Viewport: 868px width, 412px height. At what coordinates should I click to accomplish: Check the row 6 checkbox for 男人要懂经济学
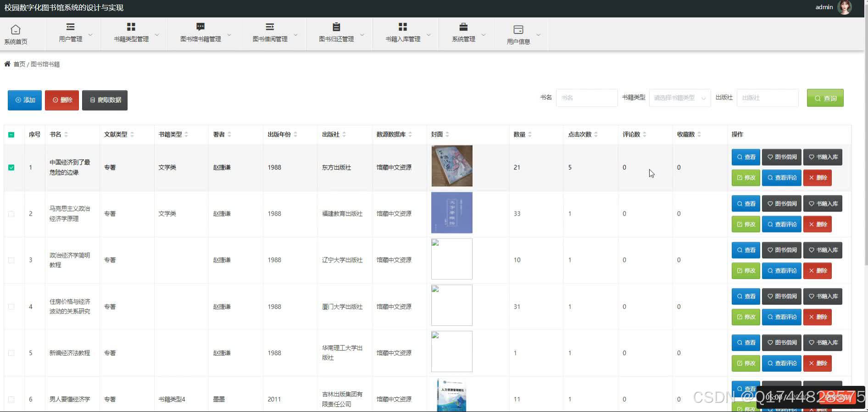tap(11, 399)
